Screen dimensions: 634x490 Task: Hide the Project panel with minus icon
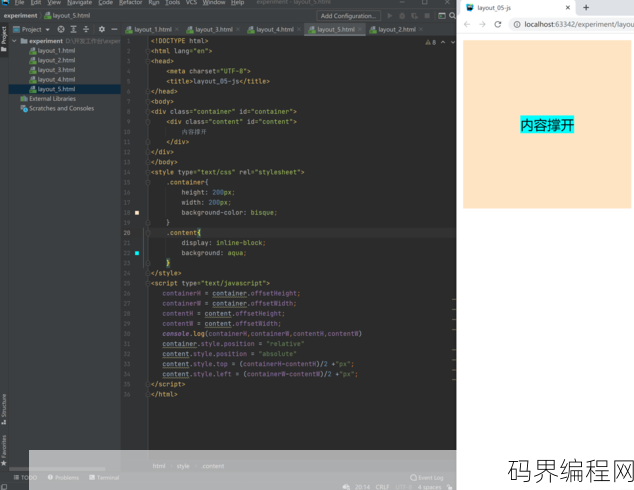pyautogui.click(x=114, y=29)
